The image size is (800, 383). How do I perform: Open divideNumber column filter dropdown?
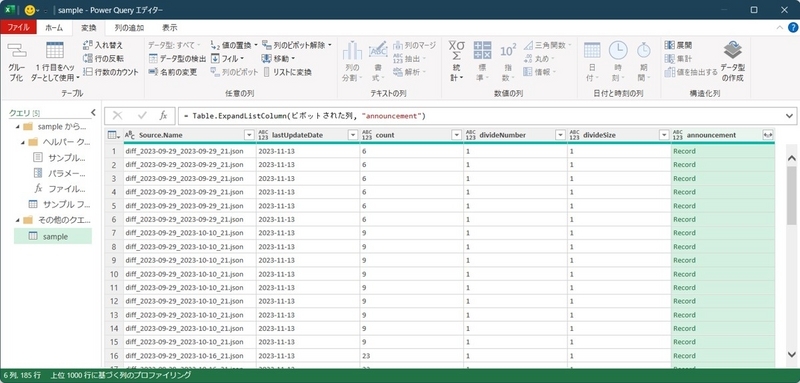[x=560, y=135]
